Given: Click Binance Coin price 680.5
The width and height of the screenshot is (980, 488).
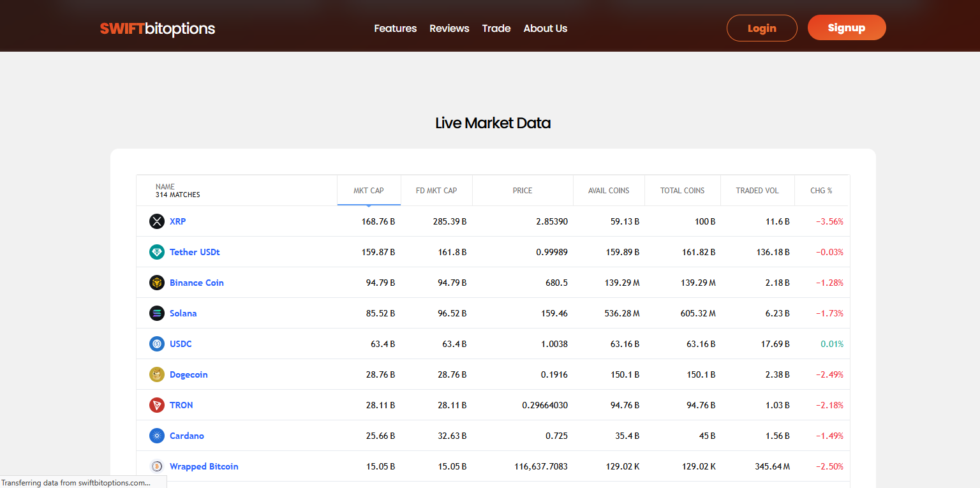Looking at the screenshot, I should 556,283.
